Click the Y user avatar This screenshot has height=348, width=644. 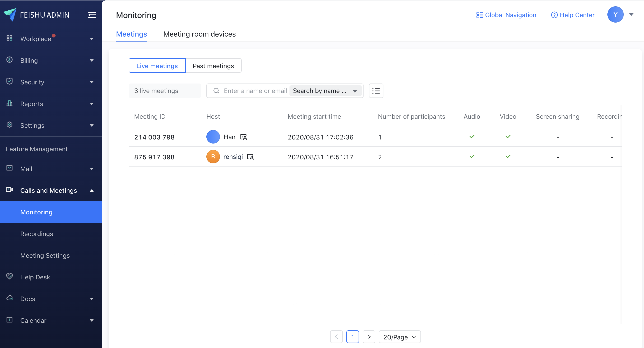click(x=615, y=14)
